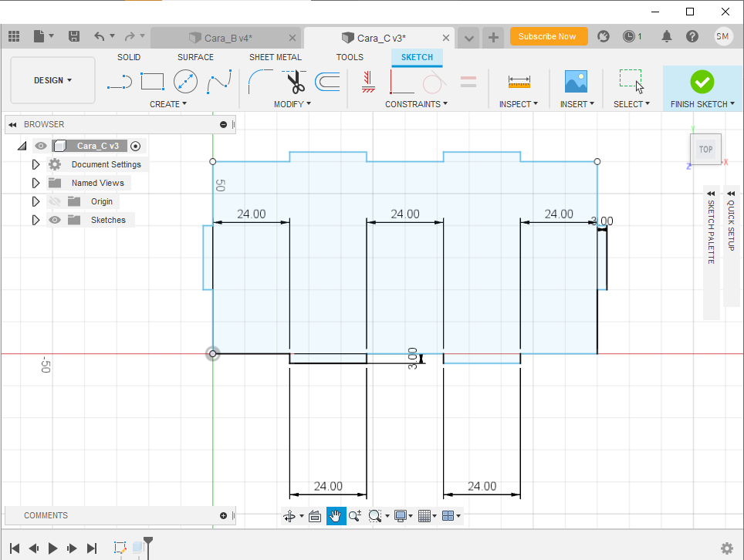Viewport: 744px width, 560px height.
Task: Activate the Pan hand tool
Action: [336, 516]
